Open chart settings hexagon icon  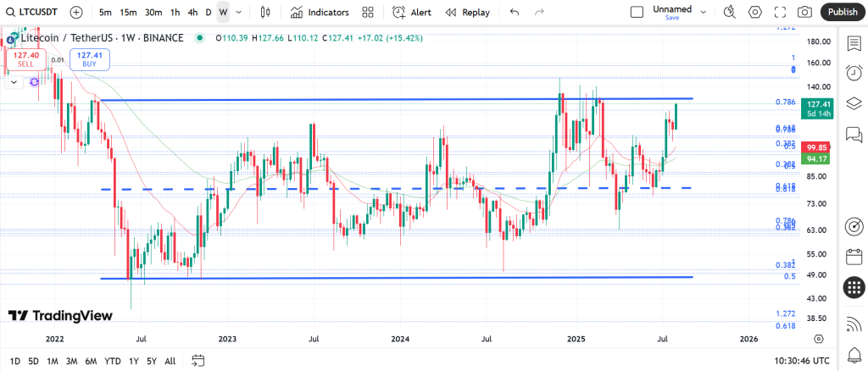pyautogui.click(x=754, y=12)
